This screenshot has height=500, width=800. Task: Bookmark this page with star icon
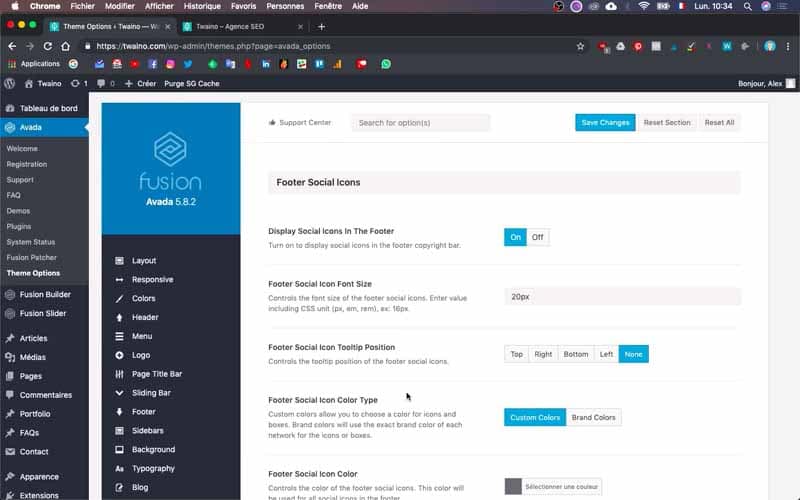[580, 46]
